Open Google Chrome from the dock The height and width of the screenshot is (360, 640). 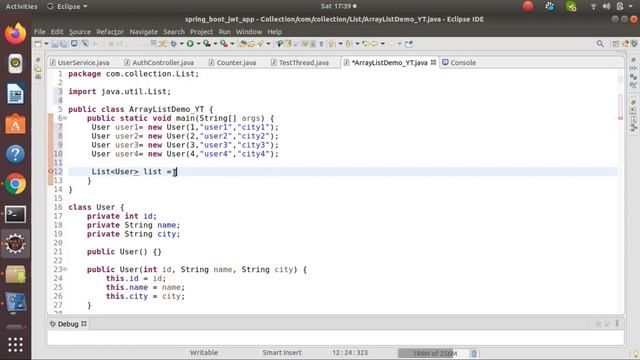pos(16,184)
